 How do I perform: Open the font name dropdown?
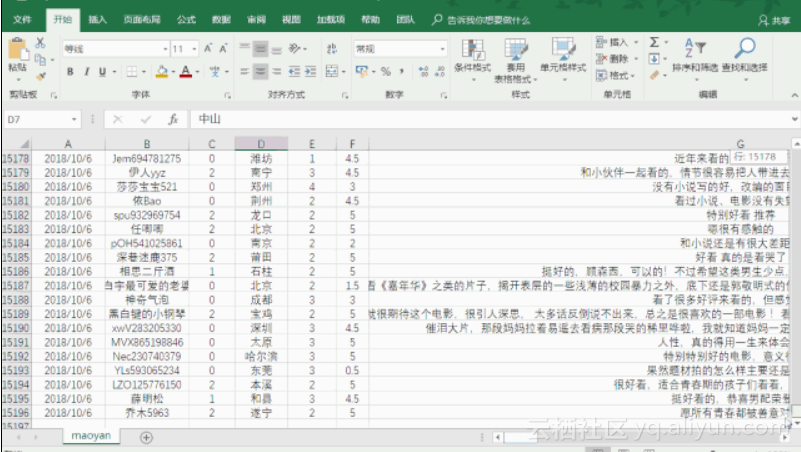tap(165, 49)
